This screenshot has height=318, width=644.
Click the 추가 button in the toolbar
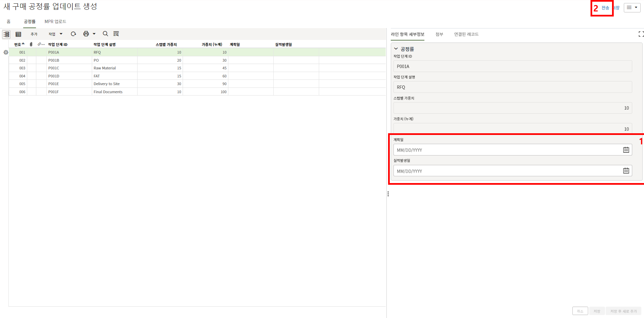(x=34, y=34)
